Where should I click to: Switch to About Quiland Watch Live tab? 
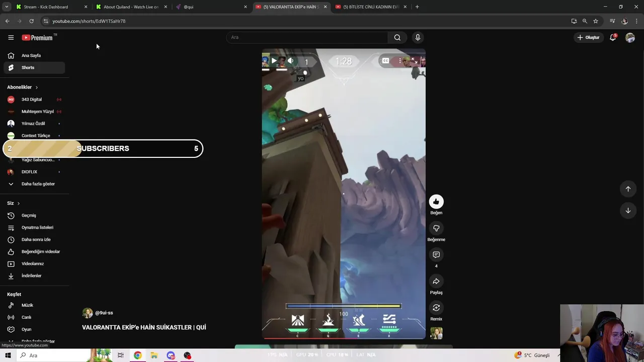[x=131, y=7]
